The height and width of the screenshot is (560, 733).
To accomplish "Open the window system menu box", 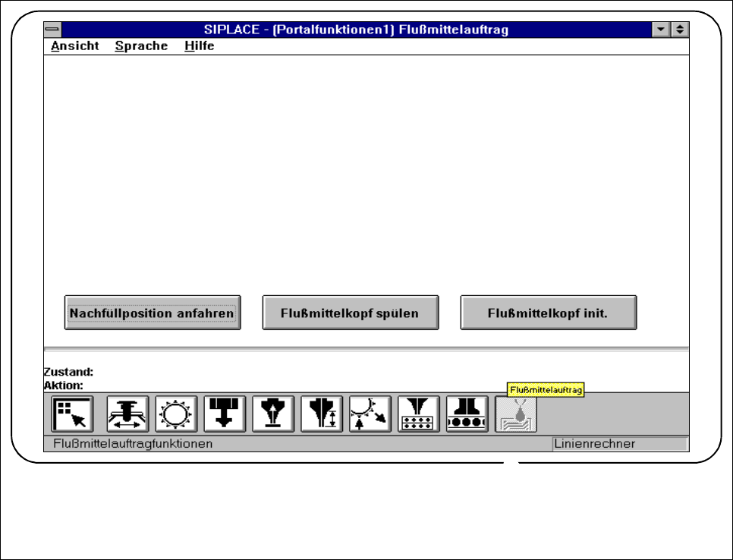I will click(53, 30).
